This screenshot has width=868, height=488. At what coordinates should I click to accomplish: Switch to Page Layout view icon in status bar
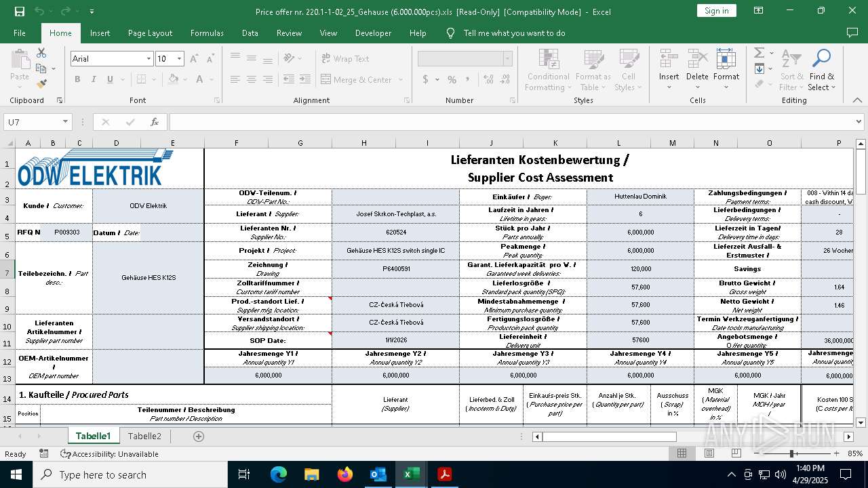709,453
